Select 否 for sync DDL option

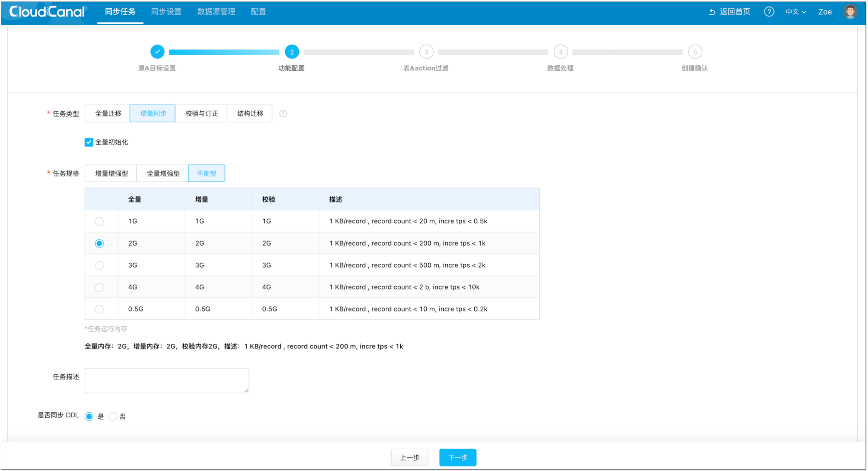[113, 417]
